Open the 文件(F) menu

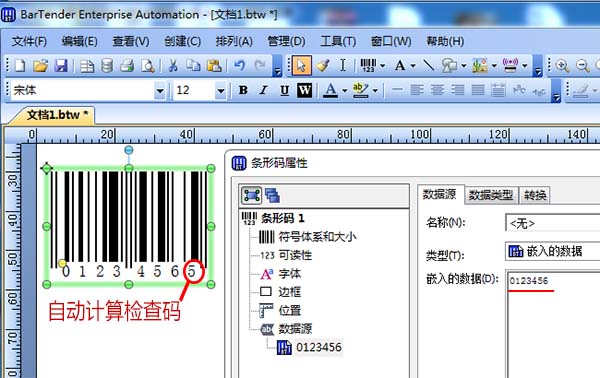(x=29, y=41)
